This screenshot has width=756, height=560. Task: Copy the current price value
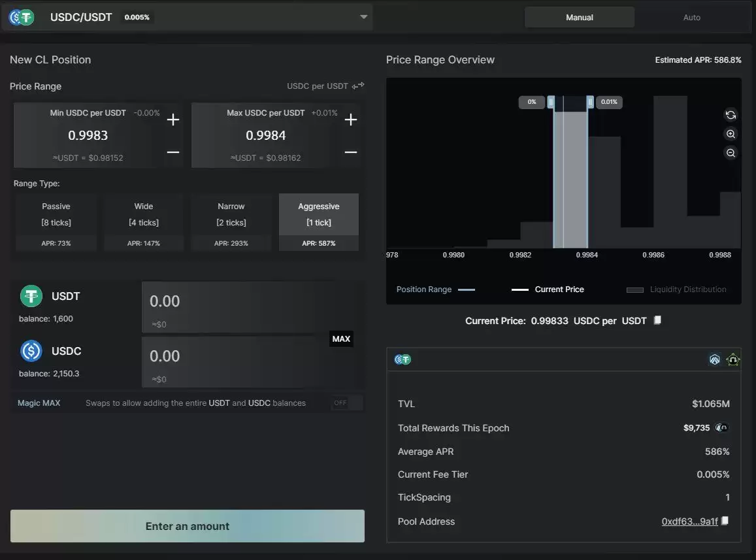click(658, 320)
